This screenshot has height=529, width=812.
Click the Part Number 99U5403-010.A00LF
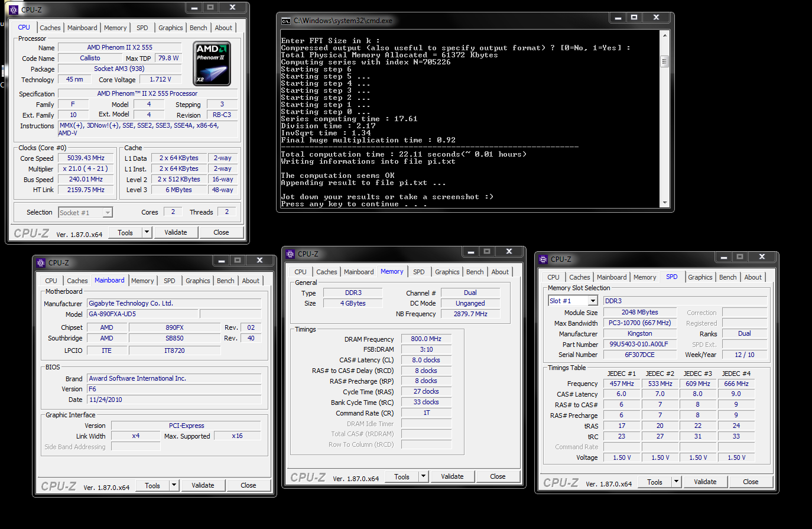tap(639, 344)
